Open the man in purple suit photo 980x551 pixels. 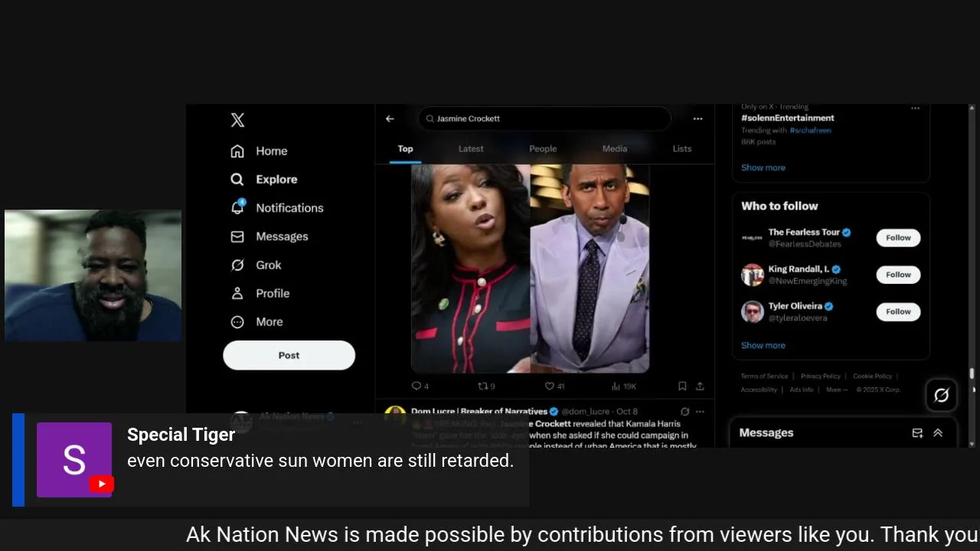pyautogui.click(x=590, y=269)
